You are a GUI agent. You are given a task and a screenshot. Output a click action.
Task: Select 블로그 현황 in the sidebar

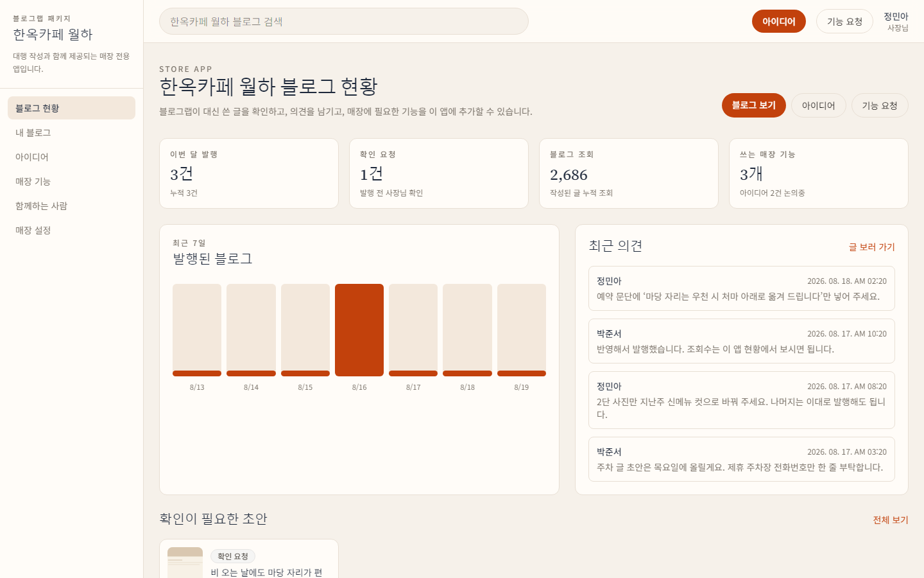click(71, 108)
